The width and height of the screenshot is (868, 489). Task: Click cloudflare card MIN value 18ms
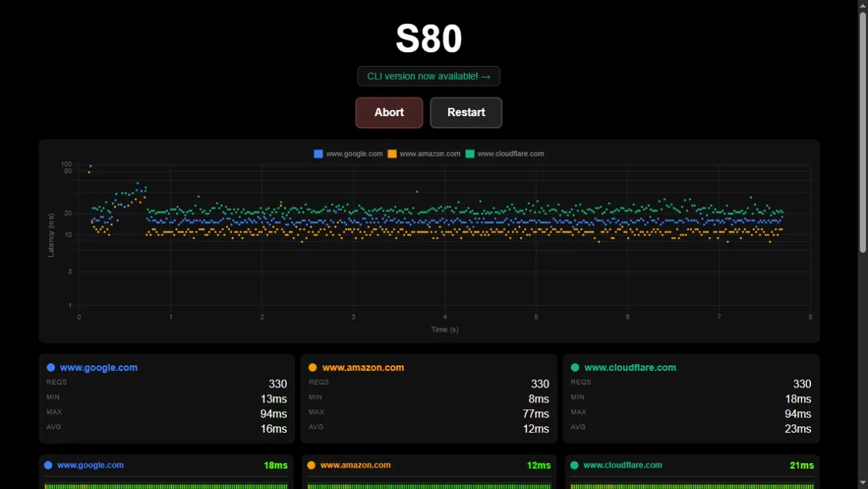(798, 399)
